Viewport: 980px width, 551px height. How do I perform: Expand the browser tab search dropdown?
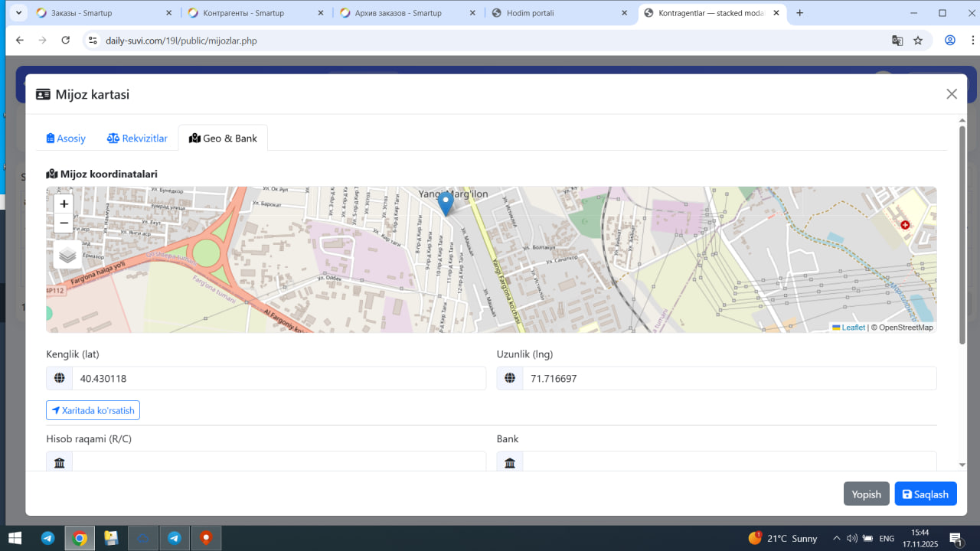tap(19, 13)
